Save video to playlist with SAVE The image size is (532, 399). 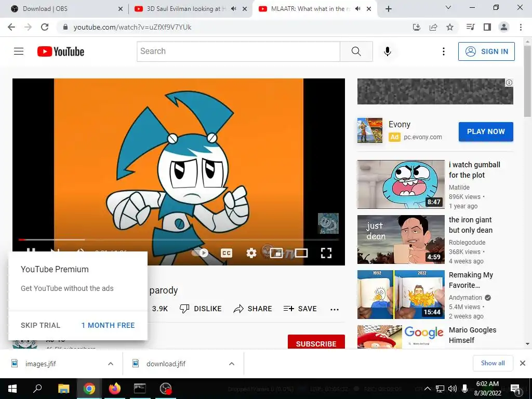click(300, 309)
